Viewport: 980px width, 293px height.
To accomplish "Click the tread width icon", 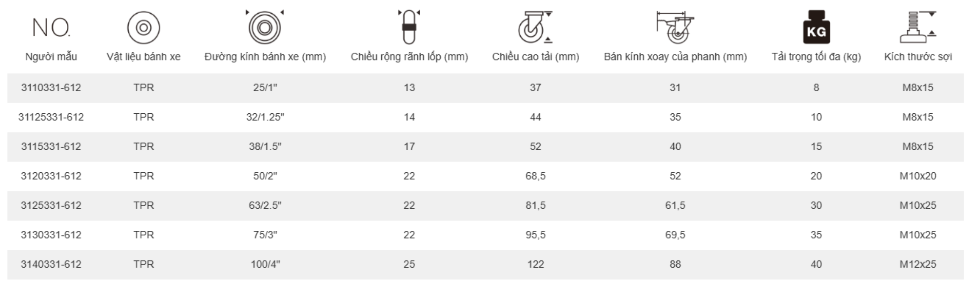I will coord(409,27).
